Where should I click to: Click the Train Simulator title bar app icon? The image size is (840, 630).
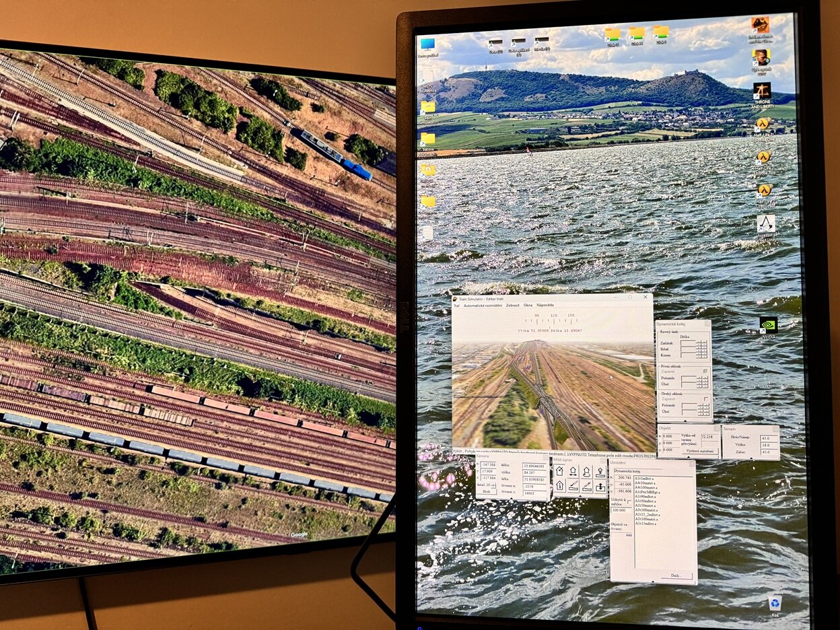tap(455, 298)
